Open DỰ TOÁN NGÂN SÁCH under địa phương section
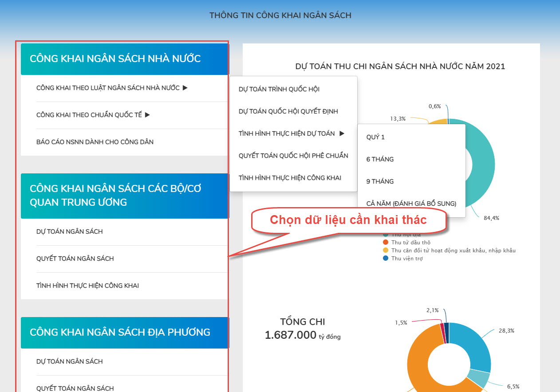Viewport: 560px width, 392px height. (x=69, y=361)
